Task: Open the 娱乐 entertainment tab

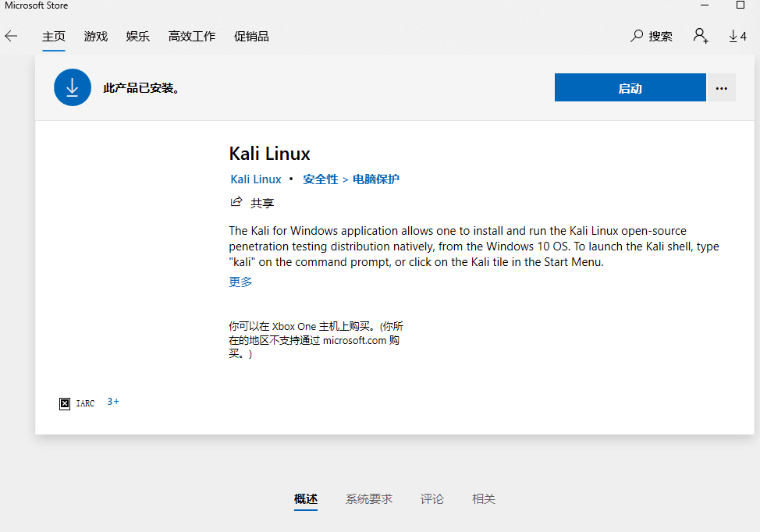Action: 137,37
